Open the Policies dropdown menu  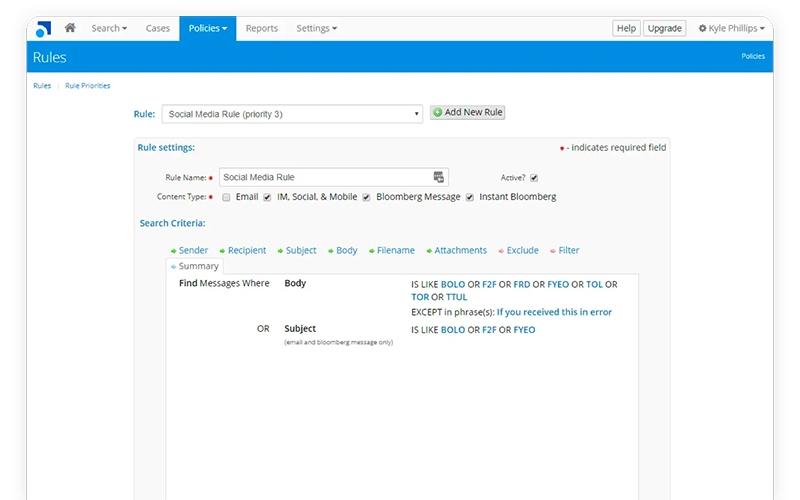(x=208, y=28)
